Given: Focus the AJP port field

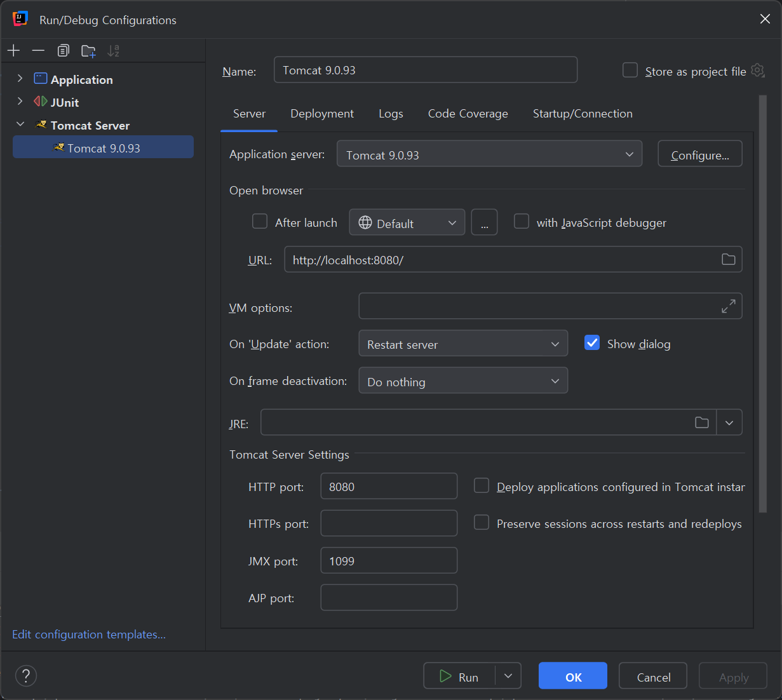Looking at the screenshot, I should [x=389, y=598].
